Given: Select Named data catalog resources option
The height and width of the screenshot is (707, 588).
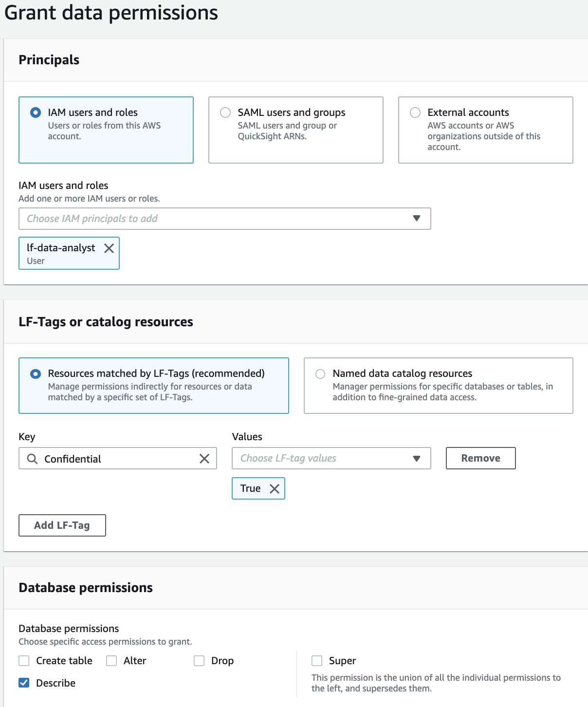Looking at the screenshot, I should [320, 374].
